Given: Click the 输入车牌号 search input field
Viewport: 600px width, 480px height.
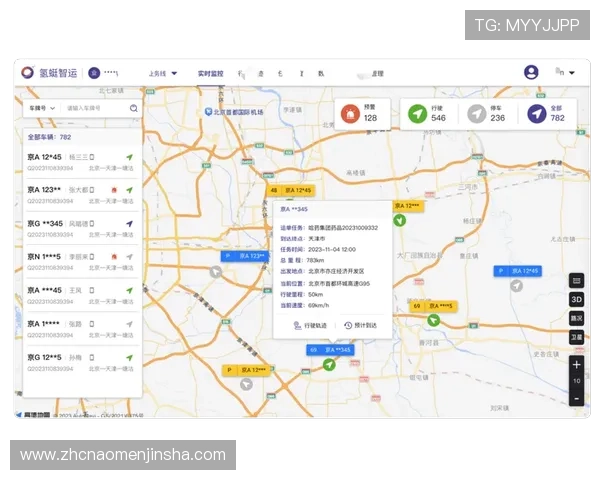Looking at the screenshot, I should click(x=95, y=107).
